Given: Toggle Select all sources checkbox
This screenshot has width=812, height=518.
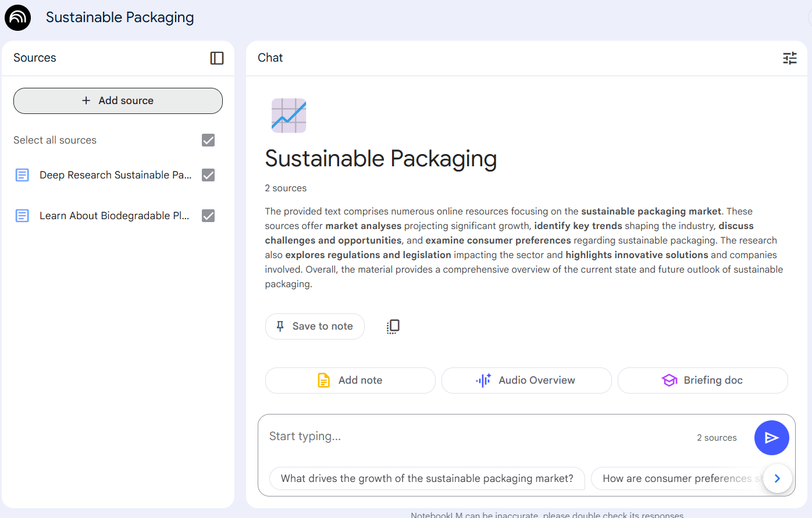Looking at the screenshot, I should tap(208, 140).
